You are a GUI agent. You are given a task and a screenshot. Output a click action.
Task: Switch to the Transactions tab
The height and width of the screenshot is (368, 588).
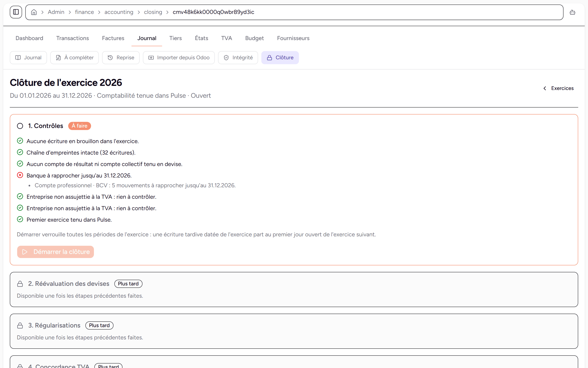tap(72, 38)
